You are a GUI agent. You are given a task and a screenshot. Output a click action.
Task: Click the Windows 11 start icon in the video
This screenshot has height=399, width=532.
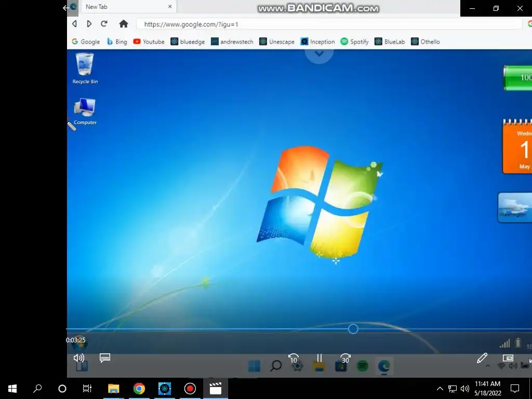pos(254,366)
